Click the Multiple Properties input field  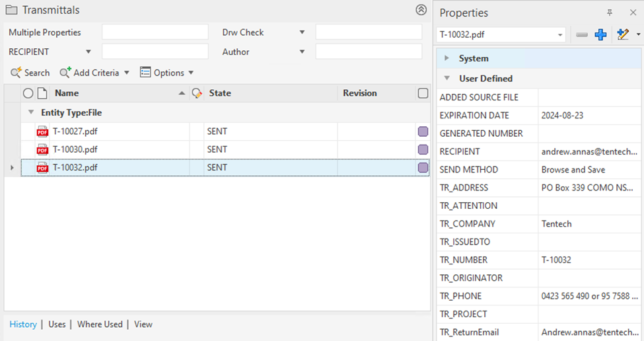[155, 32]
